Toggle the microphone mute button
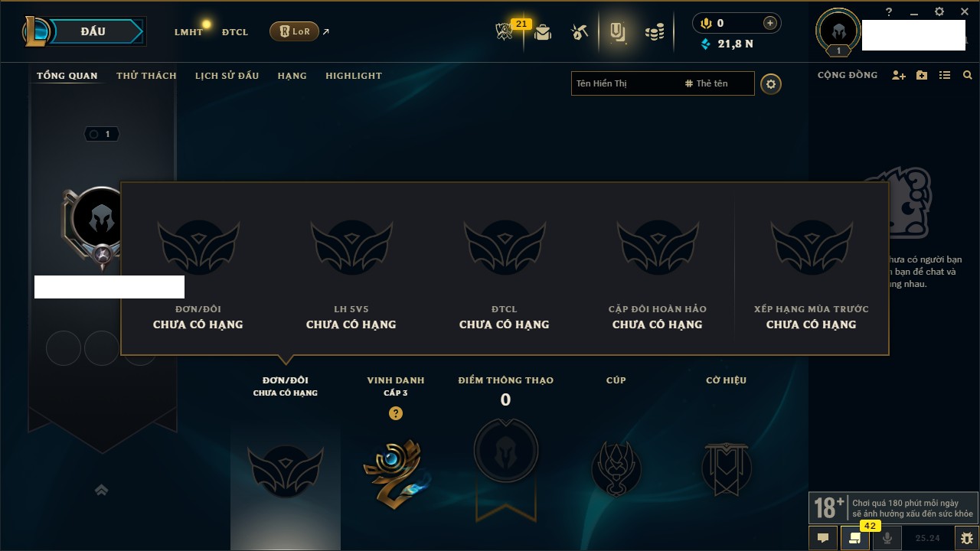Viewport: 980px width, 551px height. pyautogui.click(x=887, y=538)
